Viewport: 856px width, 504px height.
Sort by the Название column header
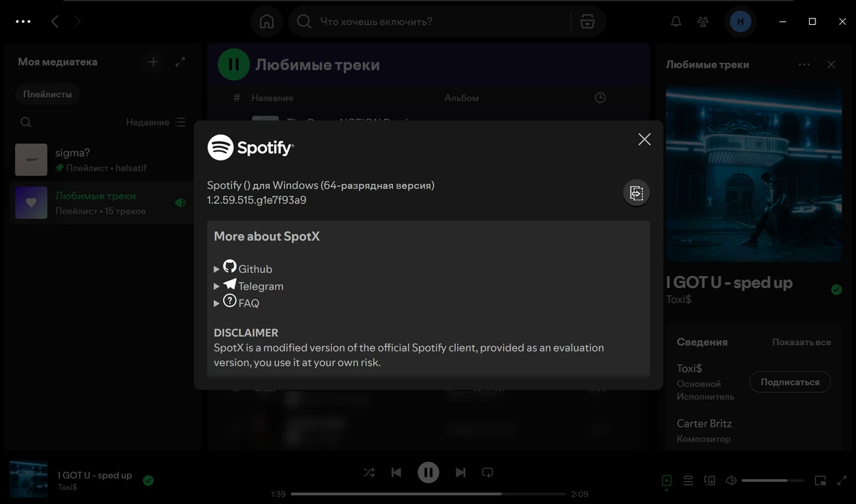[272, 98]
